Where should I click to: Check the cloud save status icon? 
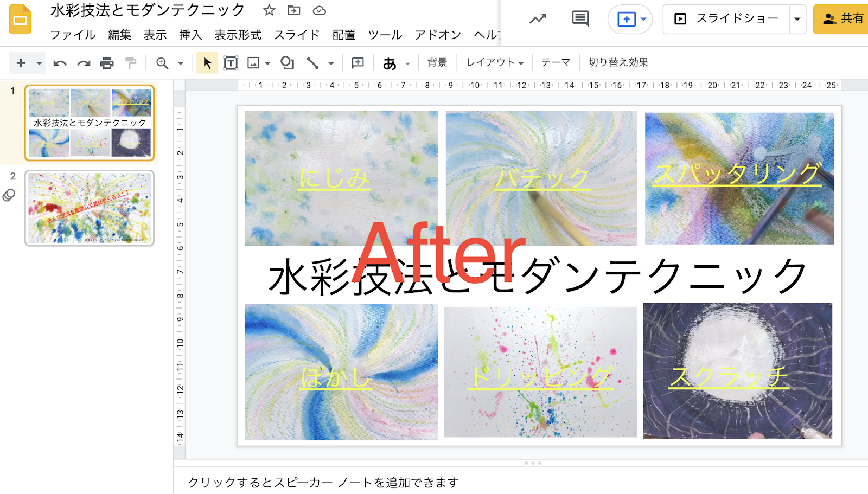pyautogui.click(x=320, y=10)
